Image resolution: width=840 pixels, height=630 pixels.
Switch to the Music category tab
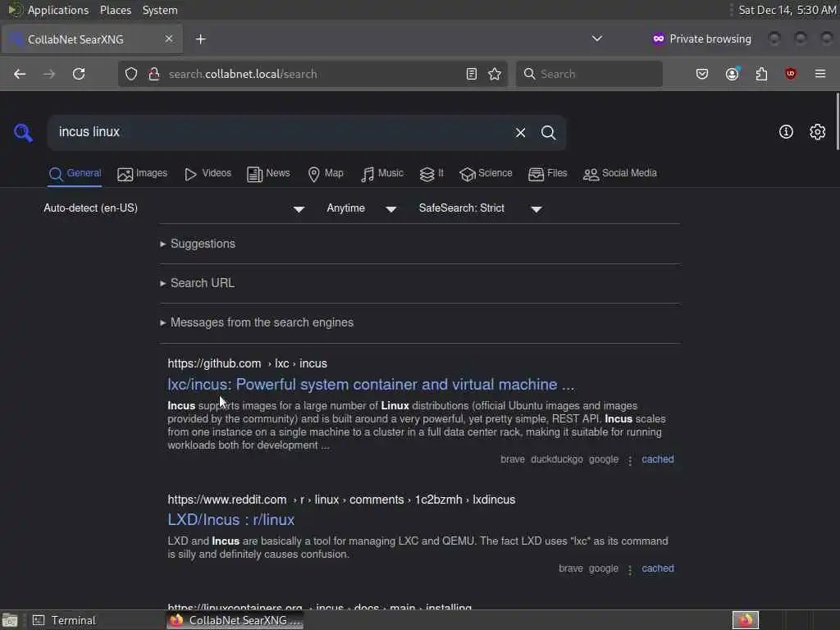tap(382, 174)
